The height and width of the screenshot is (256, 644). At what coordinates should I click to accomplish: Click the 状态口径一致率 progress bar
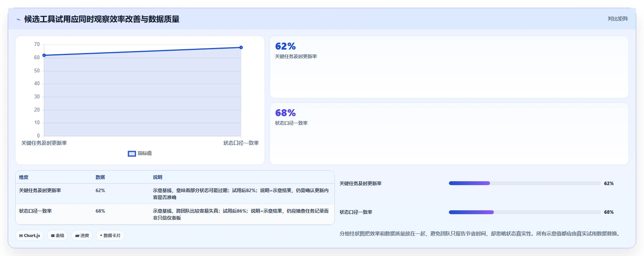525,212
